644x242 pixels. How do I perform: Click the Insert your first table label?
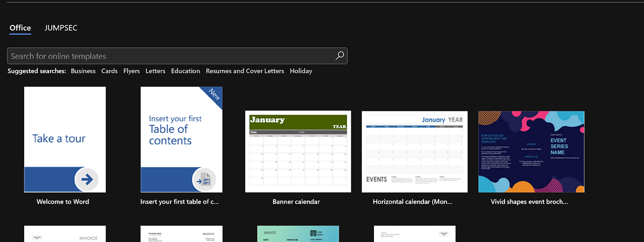point(180,202)
